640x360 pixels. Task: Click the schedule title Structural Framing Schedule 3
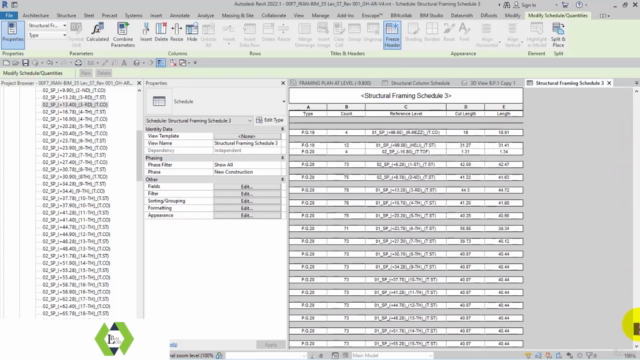[x=406, y=96]
